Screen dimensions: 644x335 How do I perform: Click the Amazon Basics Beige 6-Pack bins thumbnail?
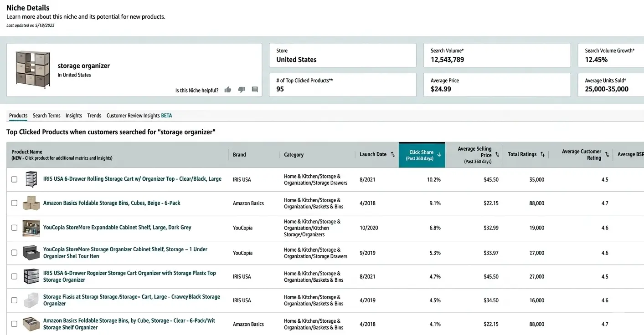click(x=31, y=203)
